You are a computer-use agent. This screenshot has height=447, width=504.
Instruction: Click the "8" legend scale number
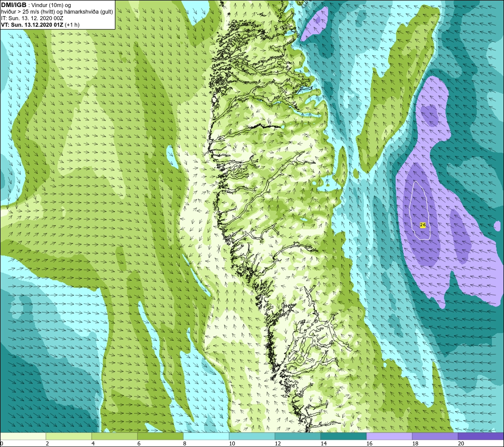coord(185,444)
